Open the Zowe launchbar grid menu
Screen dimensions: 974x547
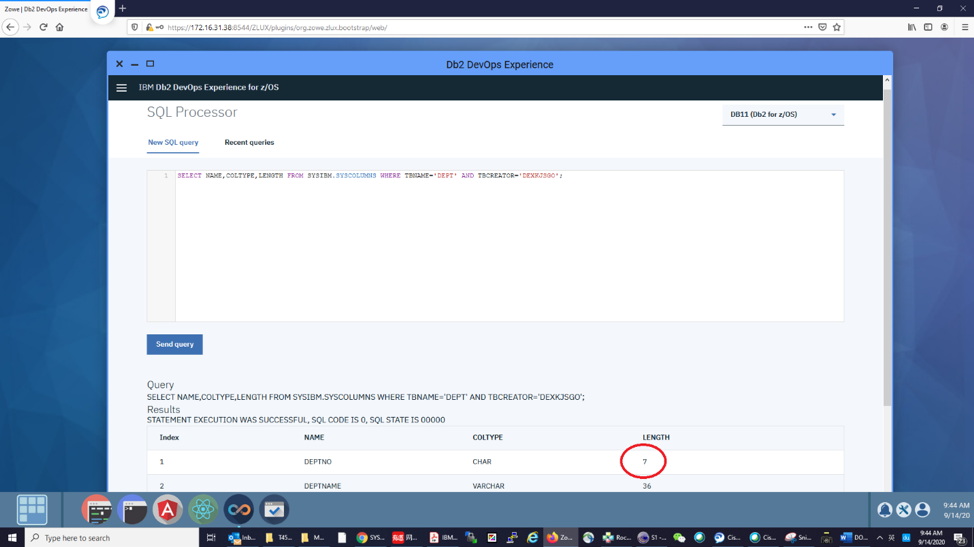[x=32, y=510]
